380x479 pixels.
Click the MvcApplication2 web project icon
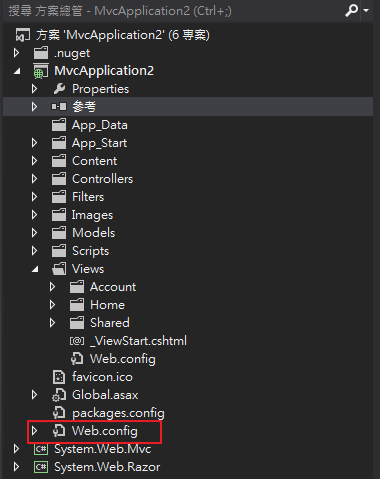point(41,71)
